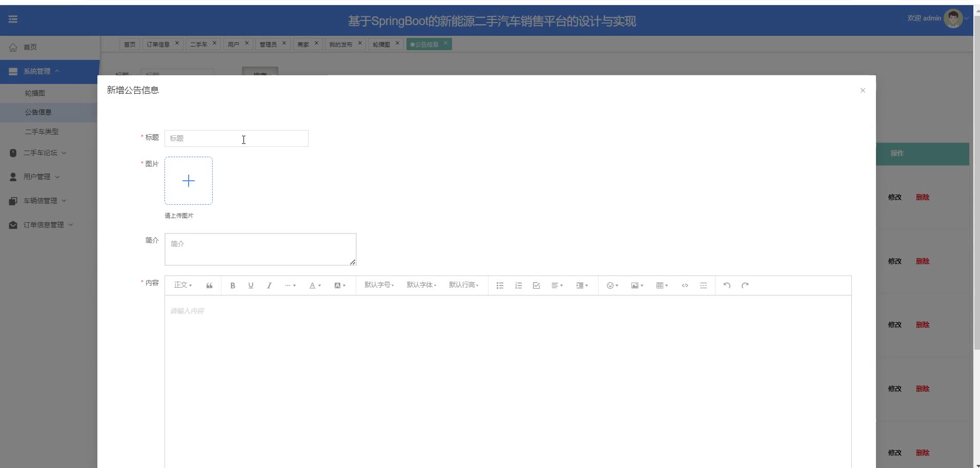Switch to the 二手车 tab
Screen dimensions: 980x468
click(x=198, y=45)
